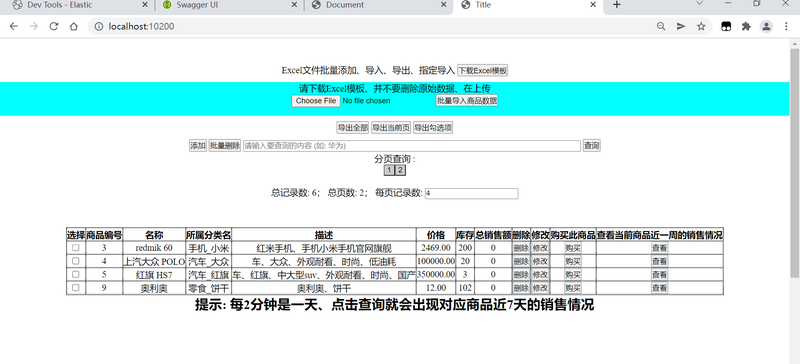Screen dimensions: 800x364
Task: Click Choose File button
Action: point(316,101)
